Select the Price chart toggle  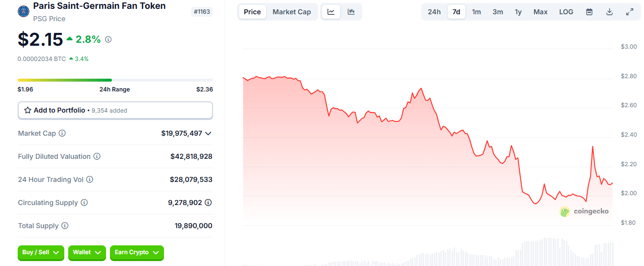point(252,12)
